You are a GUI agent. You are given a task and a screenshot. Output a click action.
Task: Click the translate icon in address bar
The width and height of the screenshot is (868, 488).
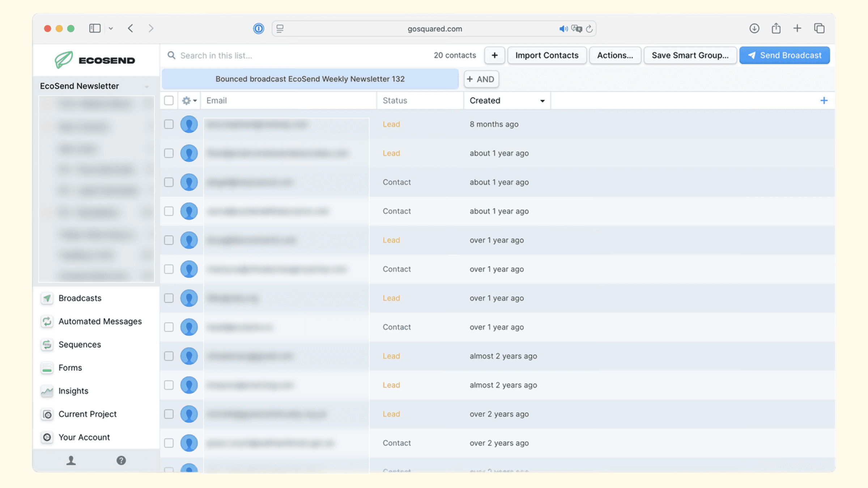(577, 29)
